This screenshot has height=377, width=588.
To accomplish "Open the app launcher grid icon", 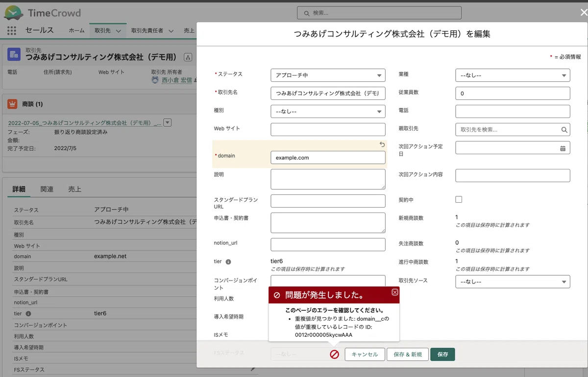I will click(12, 30).
